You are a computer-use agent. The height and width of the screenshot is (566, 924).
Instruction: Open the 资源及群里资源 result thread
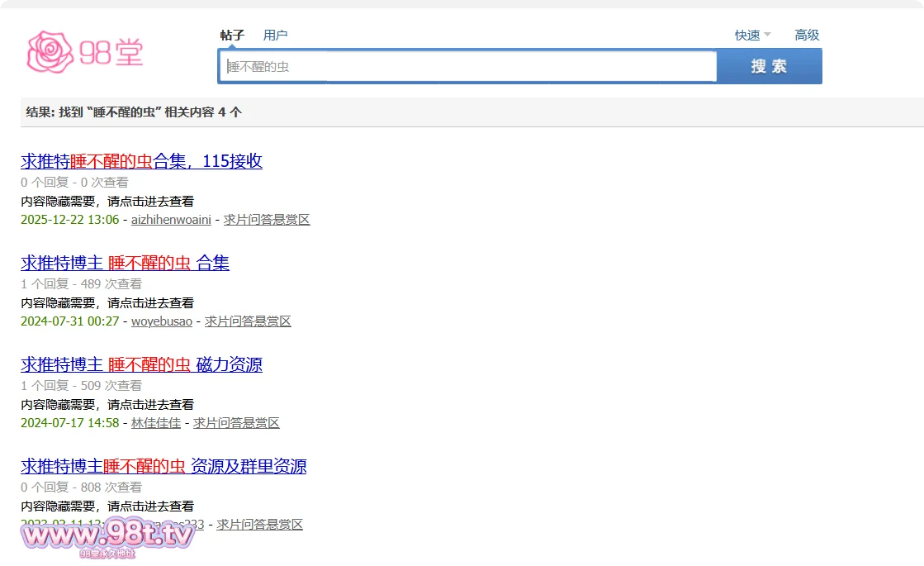coord(163,466)
